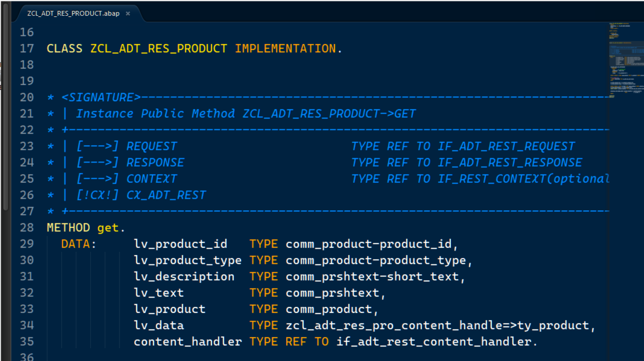The image size is (644, 361).
Task: Click ZCL_ADT_RES_PRODUCT class name on line 17
Action: [159, 49]
